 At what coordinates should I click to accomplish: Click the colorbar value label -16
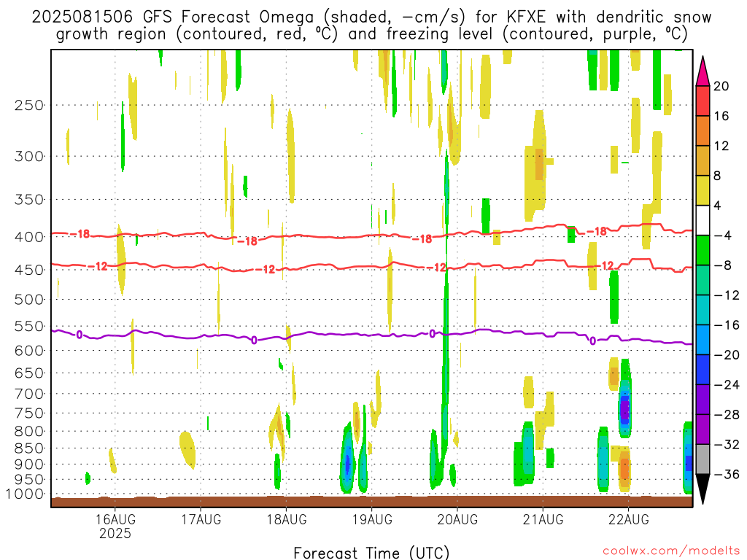click(727, 325)
